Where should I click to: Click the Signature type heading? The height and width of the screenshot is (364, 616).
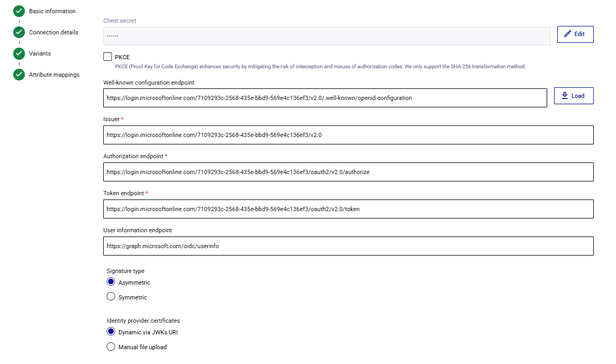[125, 271]
